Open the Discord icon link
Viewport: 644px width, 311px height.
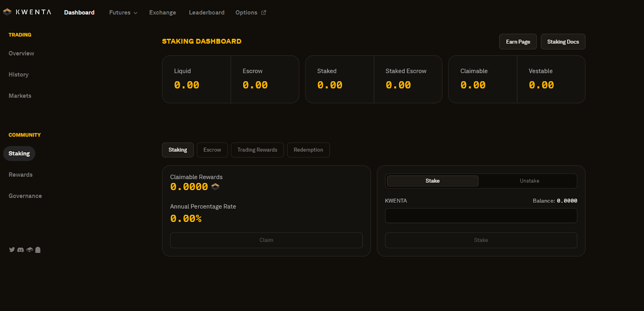pos(21,250)
